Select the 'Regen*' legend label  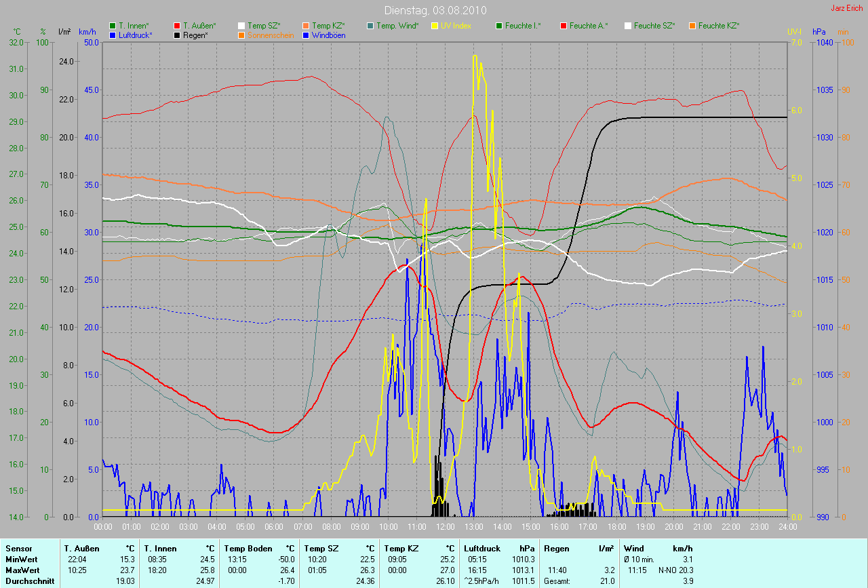tap(196, 35)
